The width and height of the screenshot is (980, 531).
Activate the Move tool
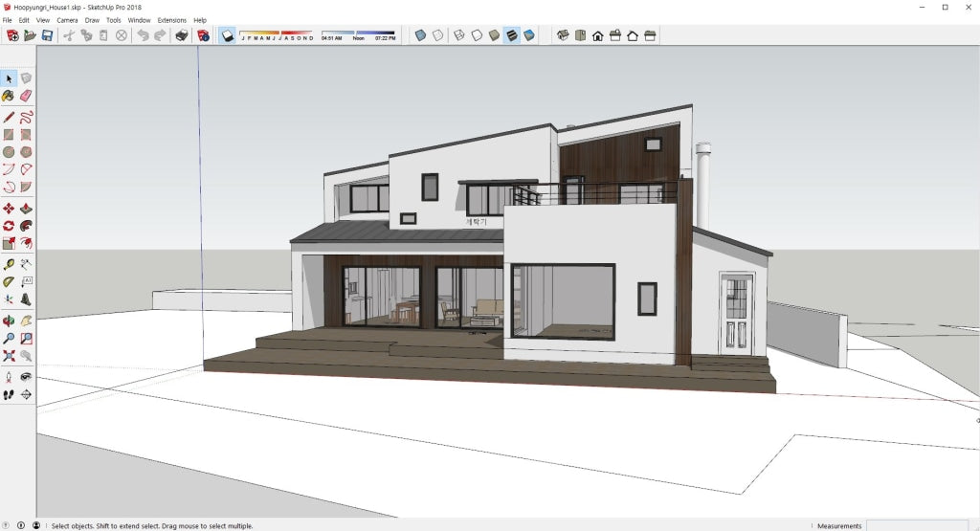pyautogui.click(x=9, y=208)
